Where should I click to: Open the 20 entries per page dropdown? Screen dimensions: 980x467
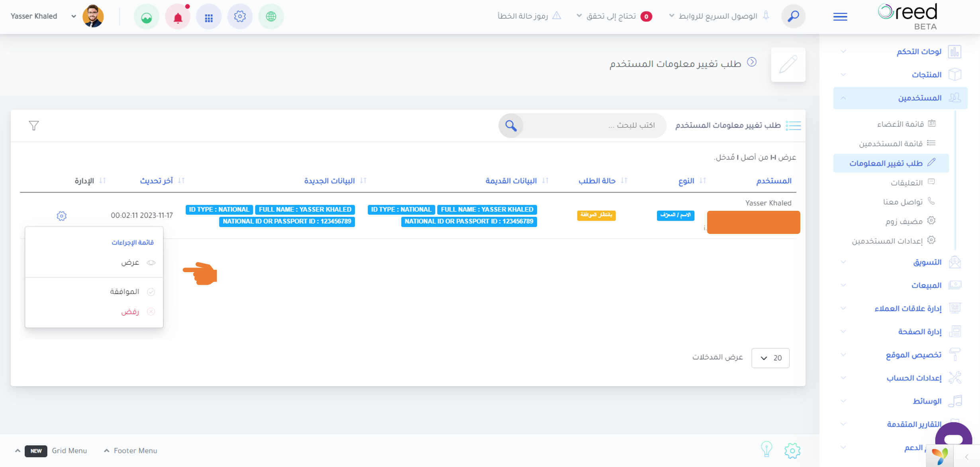(770, 358)
